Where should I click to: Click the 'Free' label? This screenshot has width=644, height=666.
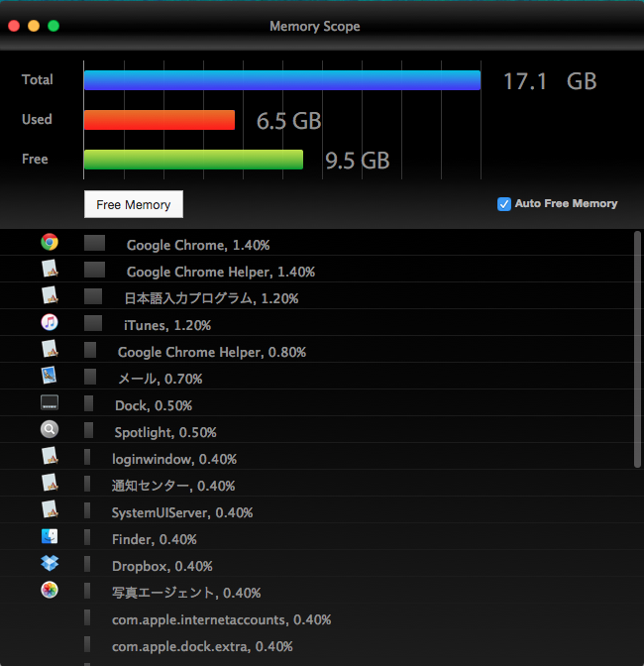coord(35,160)
